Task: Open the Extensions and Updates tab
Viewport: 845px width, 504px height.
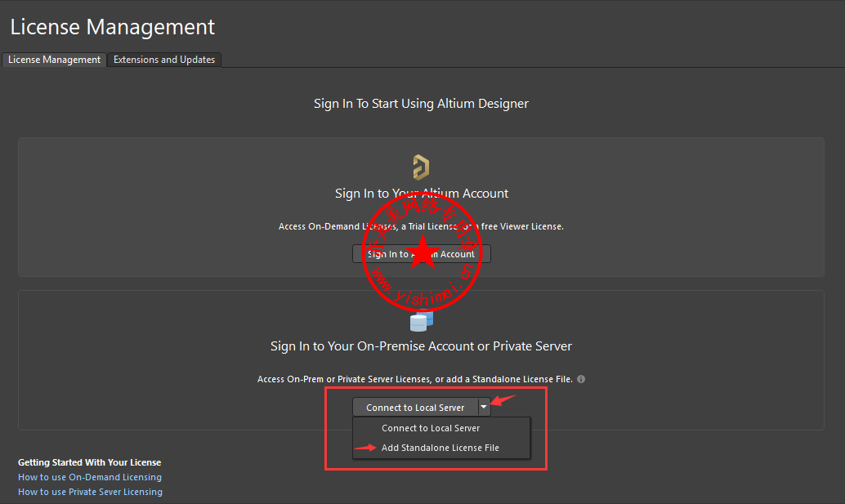Action: [164, 60]
